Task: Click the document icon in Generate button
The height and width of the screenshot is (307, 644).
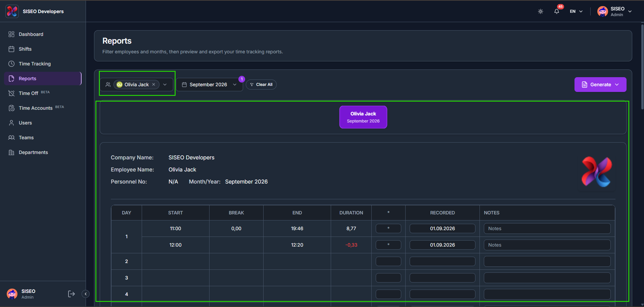Action: point(585,85)
